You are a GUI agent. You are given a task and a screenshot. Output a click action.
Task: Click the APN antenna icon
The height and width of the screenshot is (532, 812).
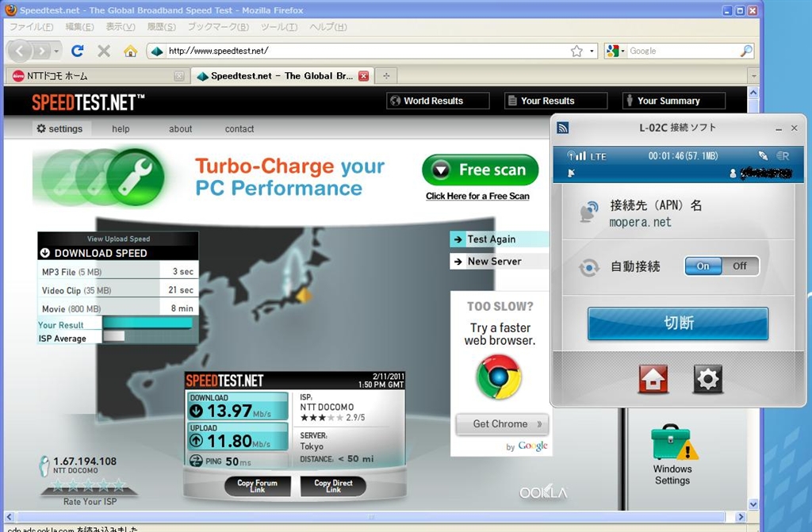[x=589, y=212]
